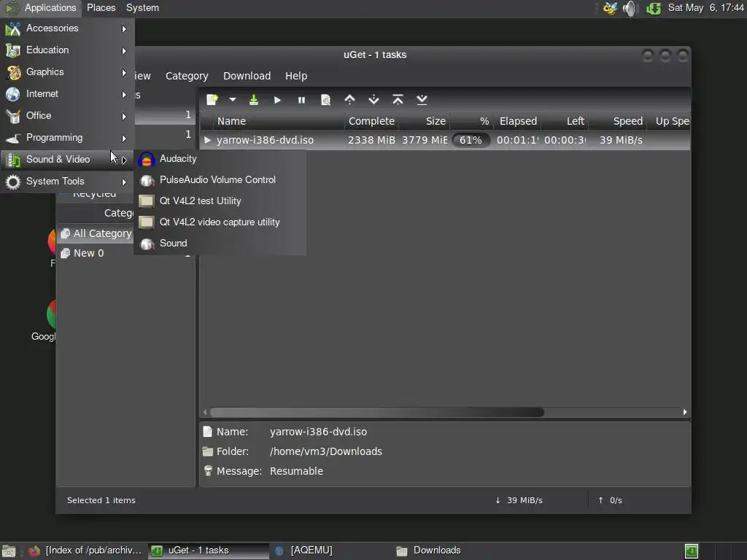Switch to the uGet - 1 tasks taskbar button

(208, 551)
